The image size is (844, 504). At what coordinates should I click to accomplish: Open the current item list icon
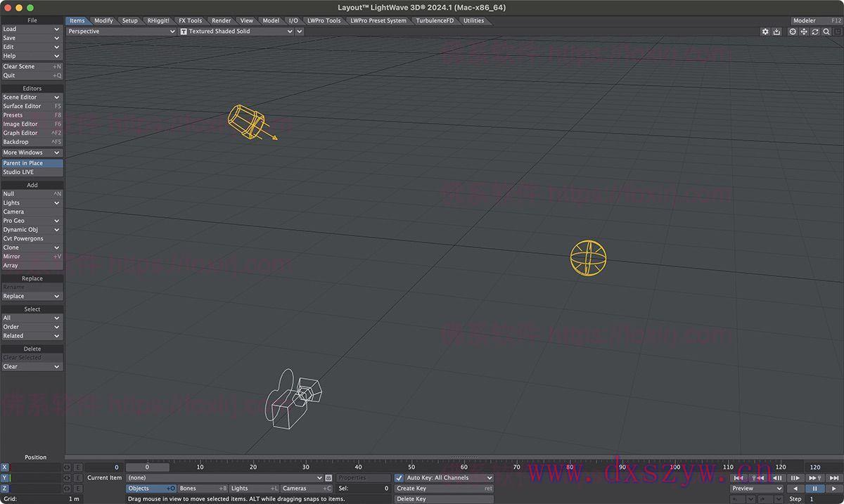tap(328, 478)
